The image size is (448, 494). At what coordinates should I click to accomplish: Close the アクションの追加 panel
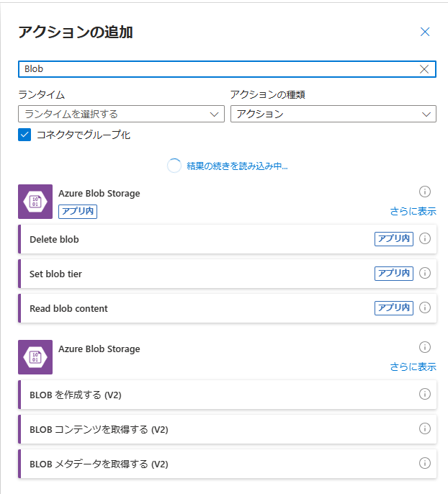[425, 32]
